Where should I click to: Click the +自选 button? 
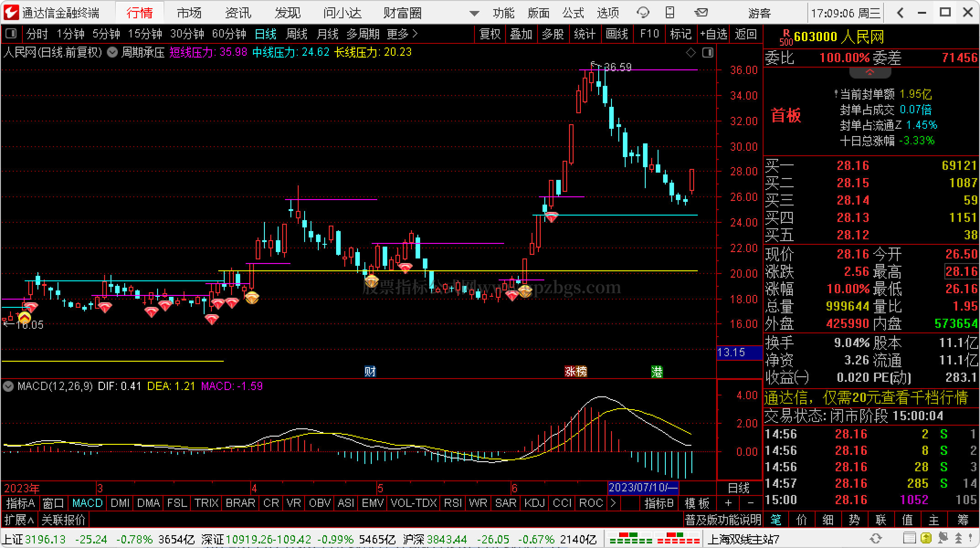[x=714, y=34]
